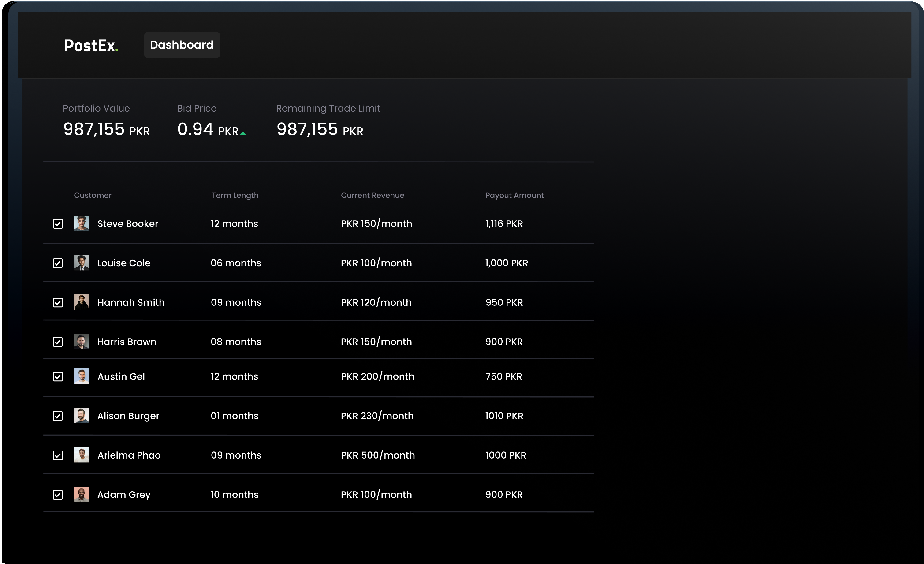This screenshot has height=564, width=924.
Task: Click the Payout Amount column header
Action: point(514,195)
